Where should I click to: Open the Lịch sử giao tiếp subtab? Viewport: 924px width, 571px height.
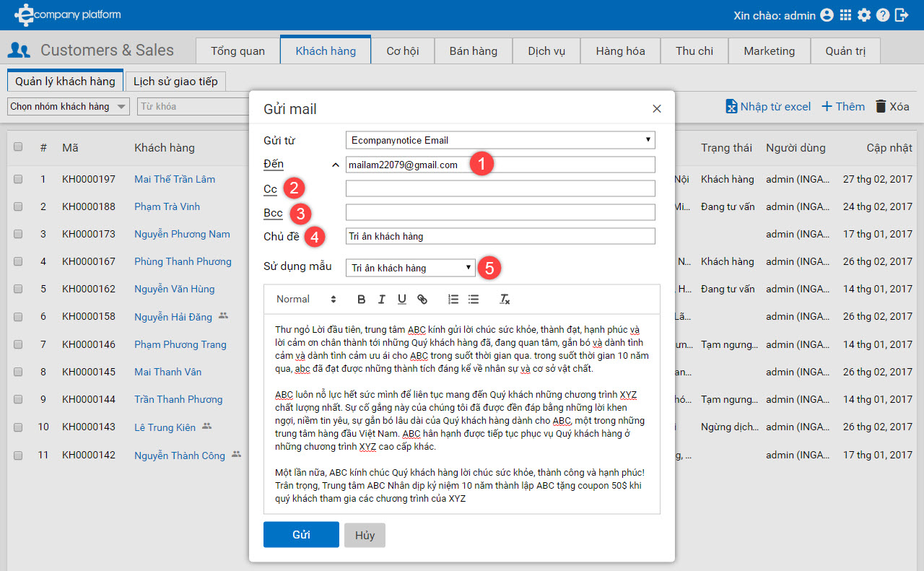(x=175, y=81)
